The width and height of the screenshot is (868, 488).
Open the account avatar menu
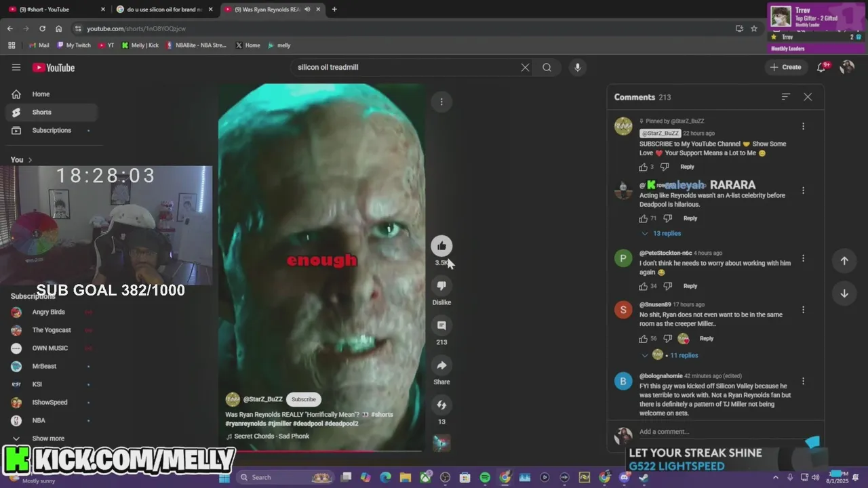847,67
